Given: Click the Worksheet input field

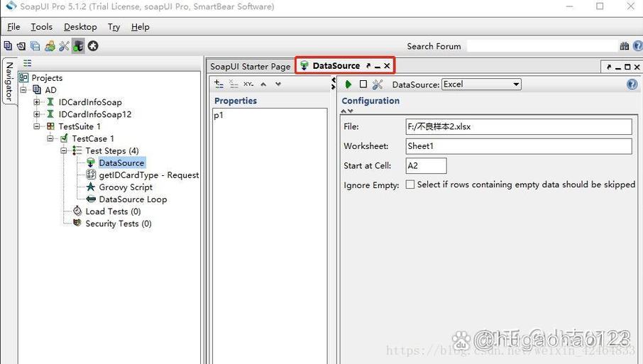Looking at the screenshot, I should coord(519,146).
